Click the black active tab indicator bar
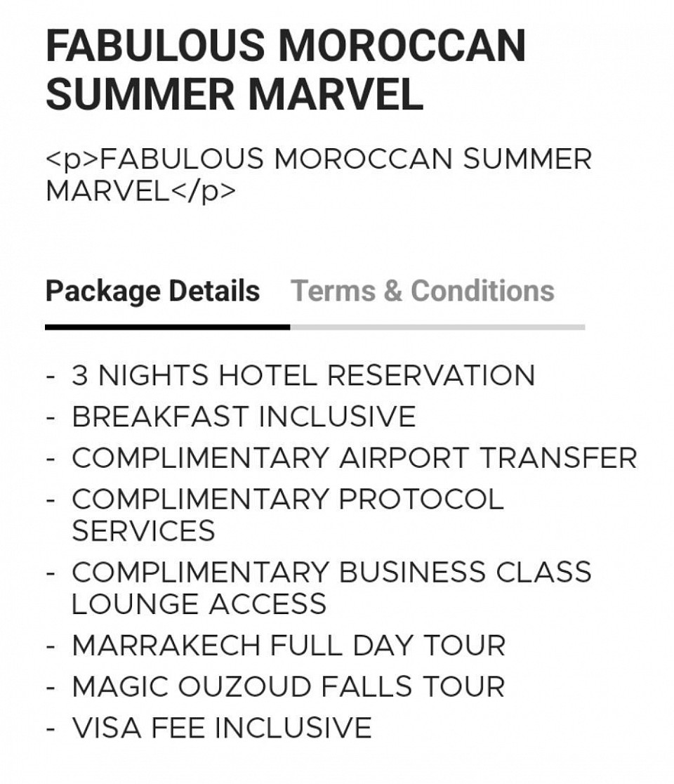 point(167,327)
